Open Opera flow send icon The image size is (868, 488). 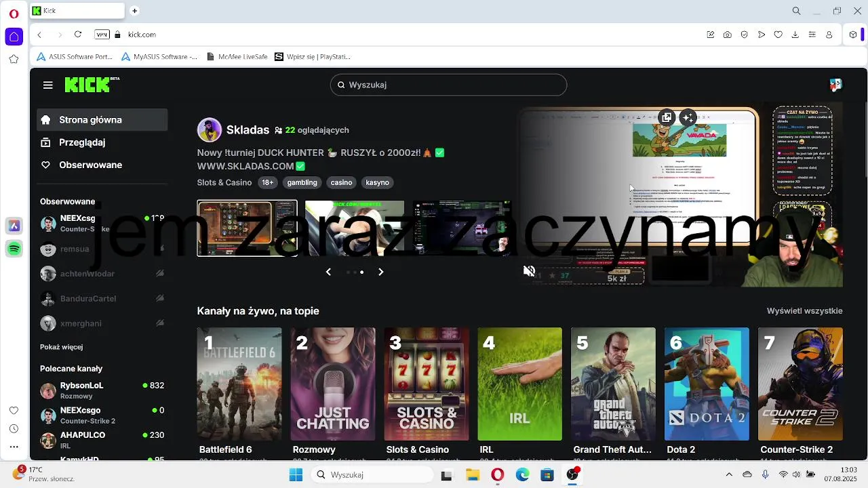pos(762,35)
